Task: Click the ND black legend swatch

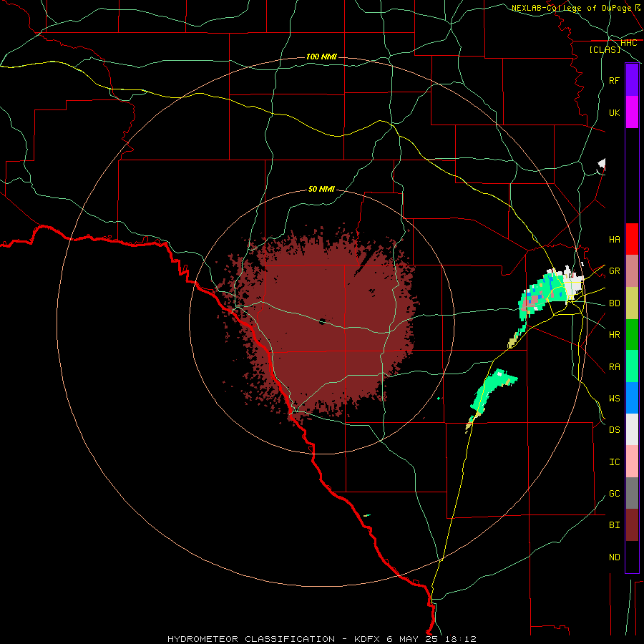Action: [632, 557]
